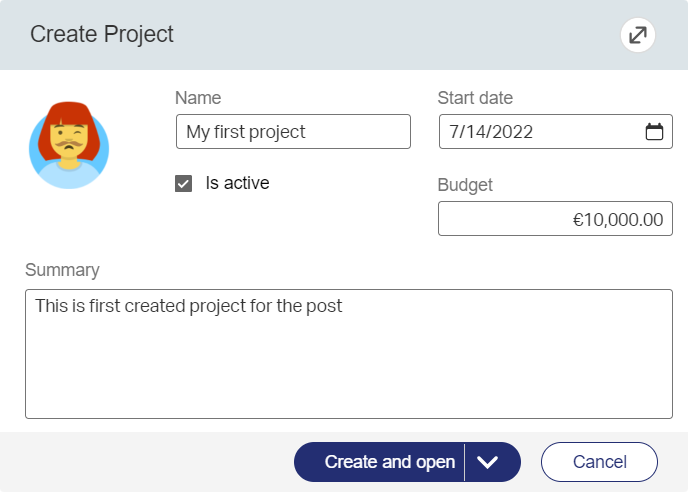This screenshot has width=688, height=492.
Task: Click the expand dialog arrow icon
Action: click(636, 36)
